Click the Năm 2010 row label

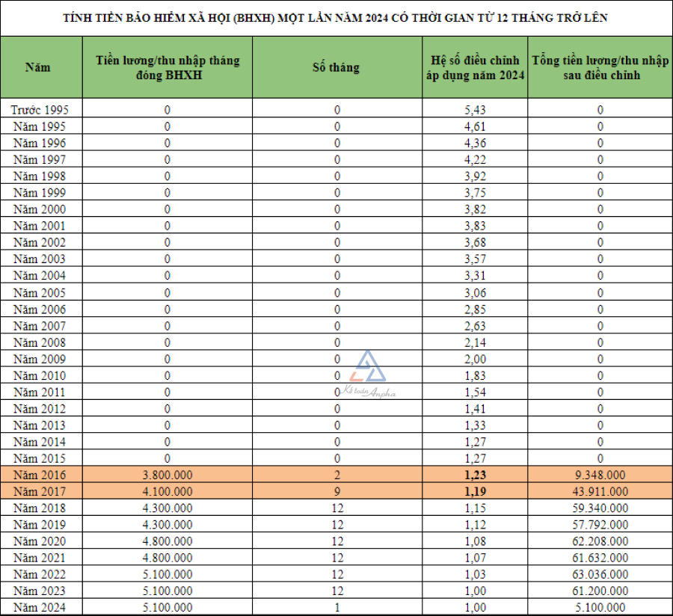[x=40, y=375]
